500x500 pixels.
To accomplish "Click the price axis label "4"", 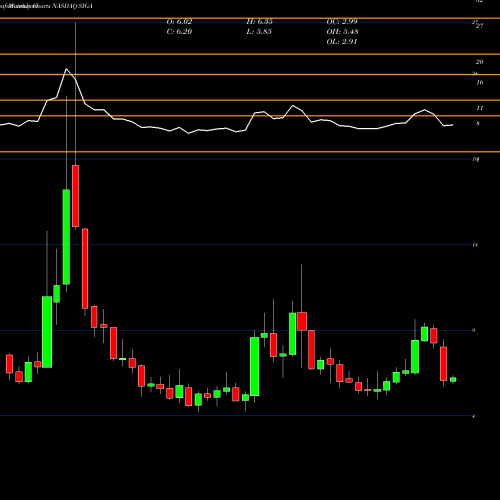I will click(x=474, y=416).
